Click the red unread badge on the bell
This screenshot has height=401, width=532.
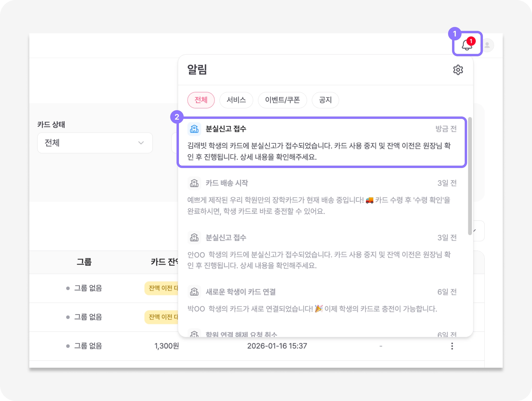click(471, 41)
